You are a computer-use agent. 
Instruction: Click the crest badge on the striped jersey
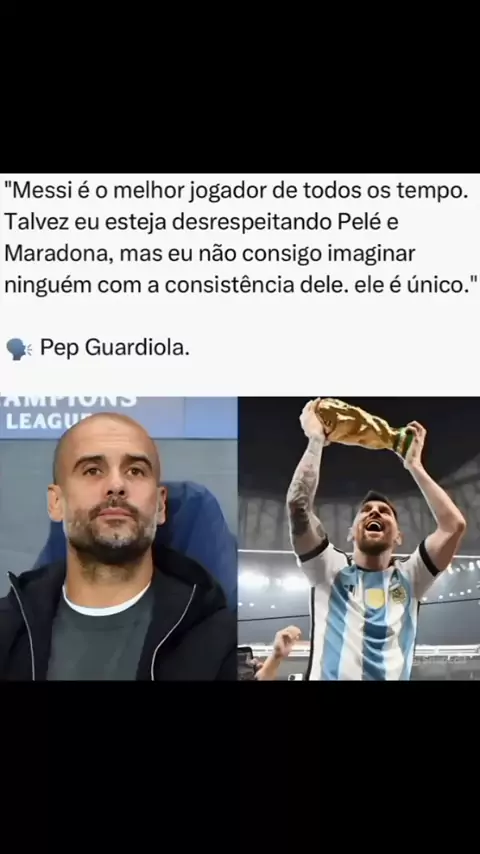coord(398,593)
